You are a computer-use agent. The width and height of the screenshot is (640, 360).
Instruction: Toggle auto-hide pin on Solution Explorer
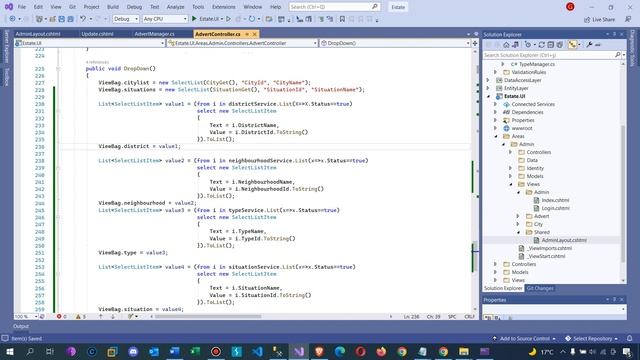[614, 34]
